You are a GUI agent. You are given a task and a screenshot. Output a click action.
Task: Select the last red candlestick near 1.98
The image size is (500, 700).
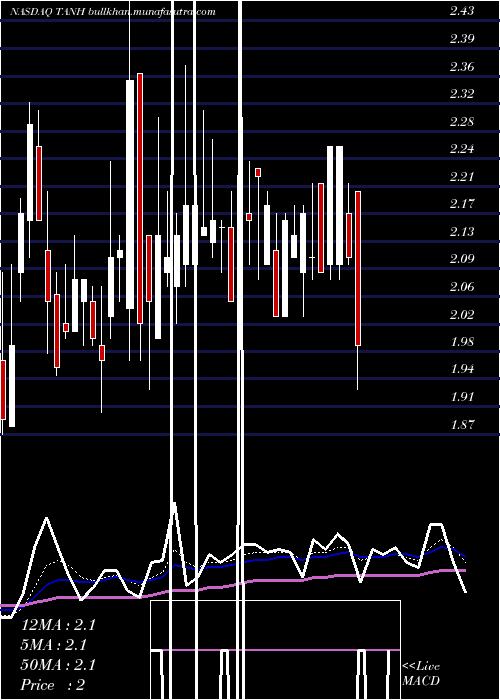pos(358,268)
